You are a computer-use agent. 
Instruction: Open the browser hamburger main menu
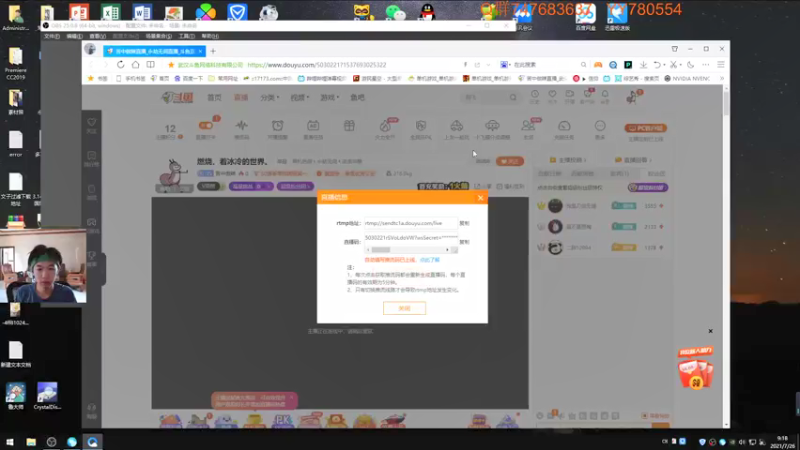(721, 65)
